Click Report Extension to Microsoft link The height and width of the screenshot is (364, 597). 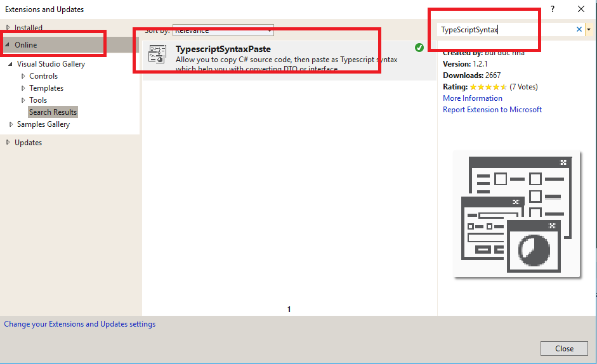(x=492, y=110)
